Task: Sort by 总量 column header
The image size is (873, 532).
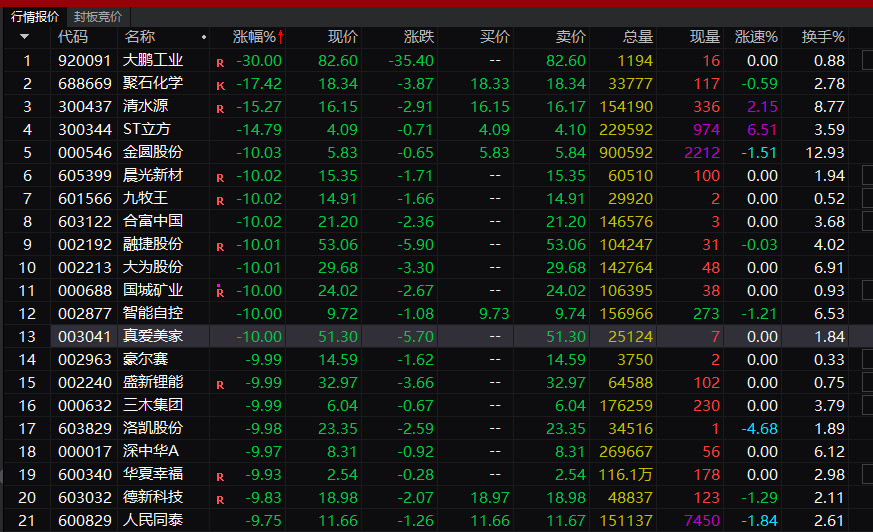Action: (638, 37)
